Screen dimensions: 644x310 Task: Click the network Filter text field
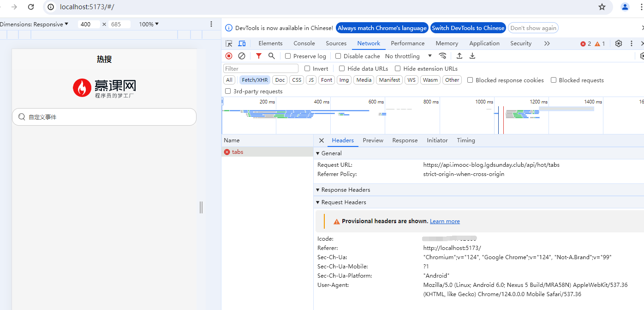[x=261, y=68]
